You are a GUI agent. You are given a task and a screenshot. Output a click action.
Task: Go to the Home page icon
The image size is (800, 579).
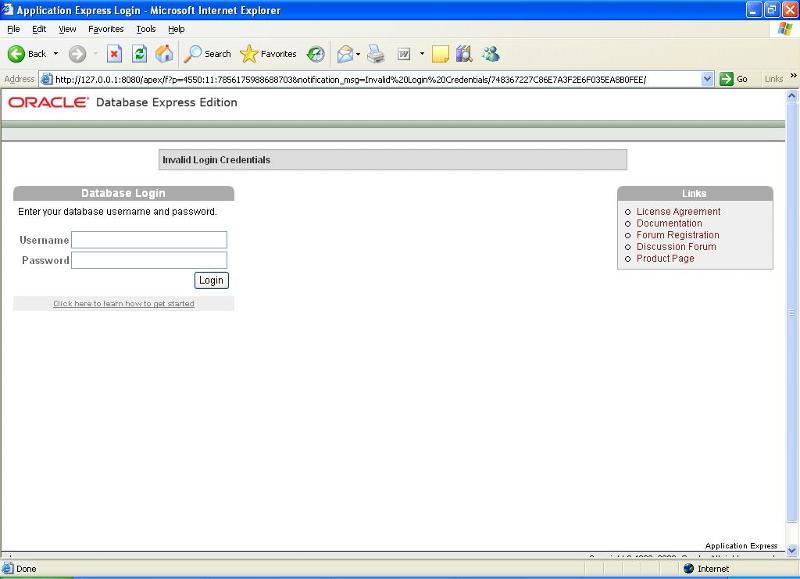[x=164, y=54]
